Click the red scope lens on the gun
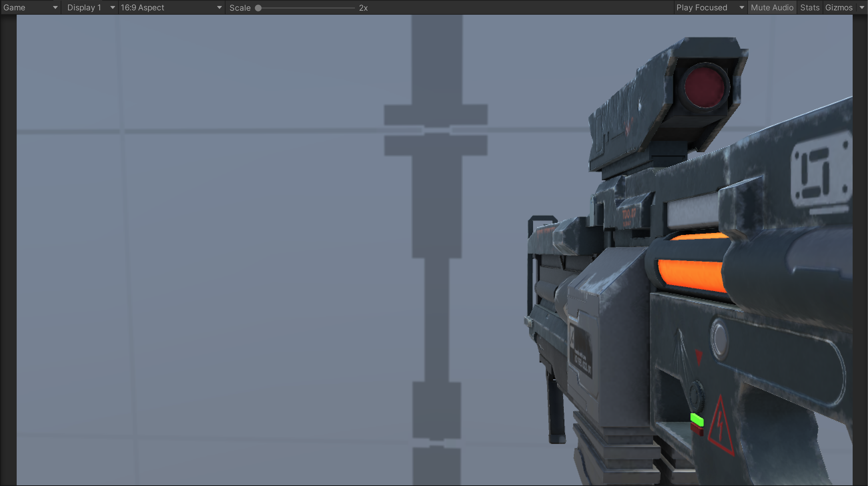The image size is (868, 486). coord(704,87)
